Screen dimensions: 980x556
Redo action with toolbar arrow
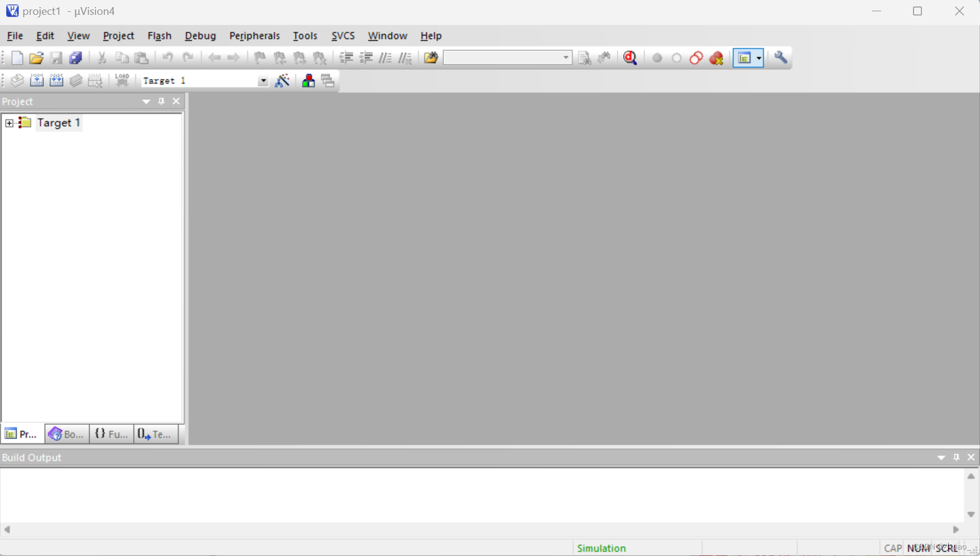tap(188, 58)
